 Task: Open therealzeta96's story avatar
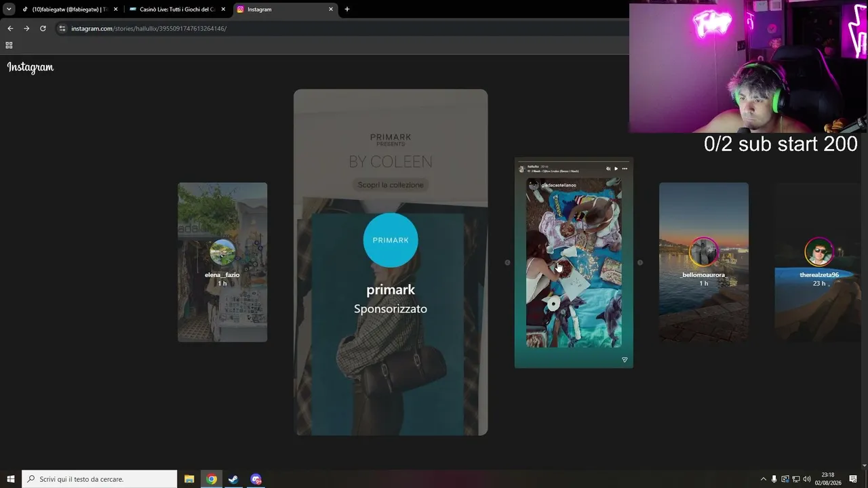[819, 252]
